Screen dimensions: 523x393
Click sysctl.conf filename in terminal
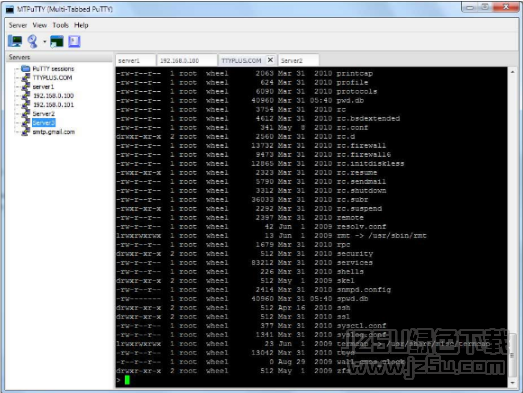(361, 326)
